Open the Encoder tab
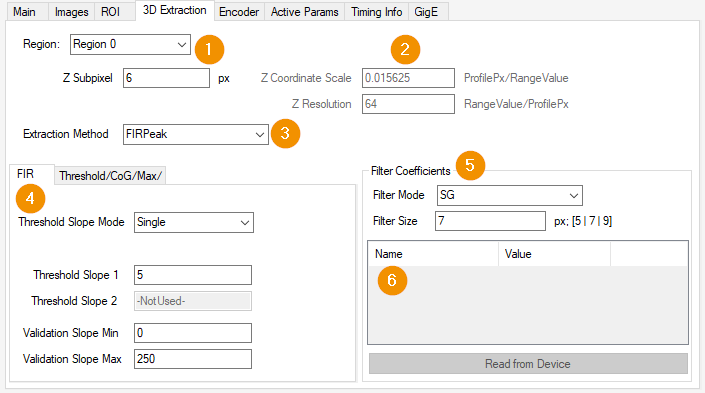Image resolution: width=705 pixels, height=393 pixels. [x=239, y=12]
